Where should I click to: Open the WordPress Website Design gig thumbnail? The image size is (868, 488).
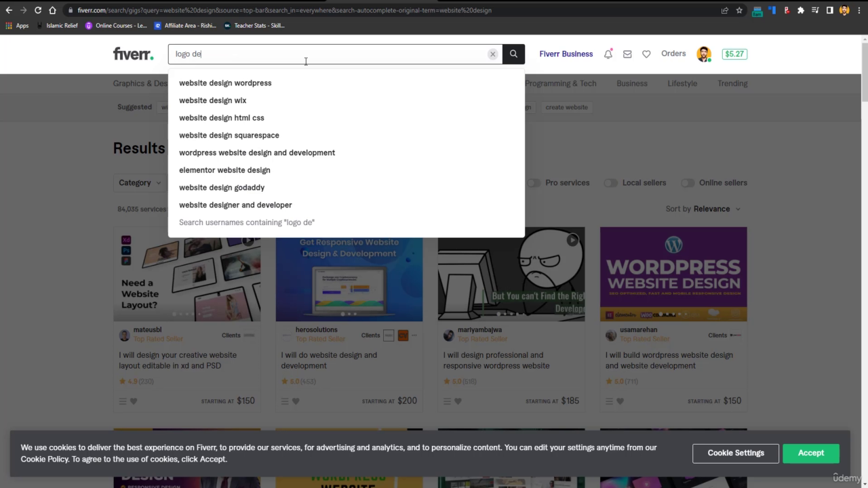point(673,274)
